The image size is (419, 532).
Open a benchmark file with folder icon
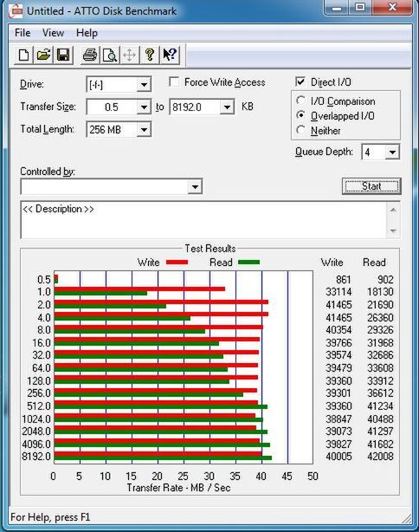pos(43,55)
